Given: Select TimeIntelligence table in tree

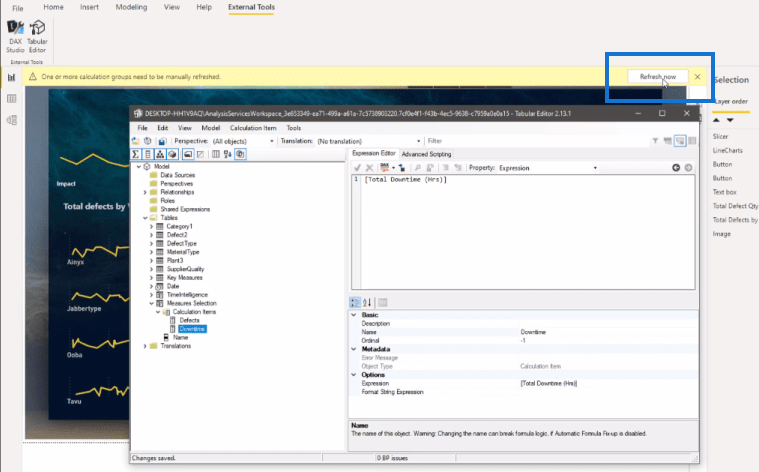Looking at the screenshot, I should pyautogui.click(x=187, y=294).
